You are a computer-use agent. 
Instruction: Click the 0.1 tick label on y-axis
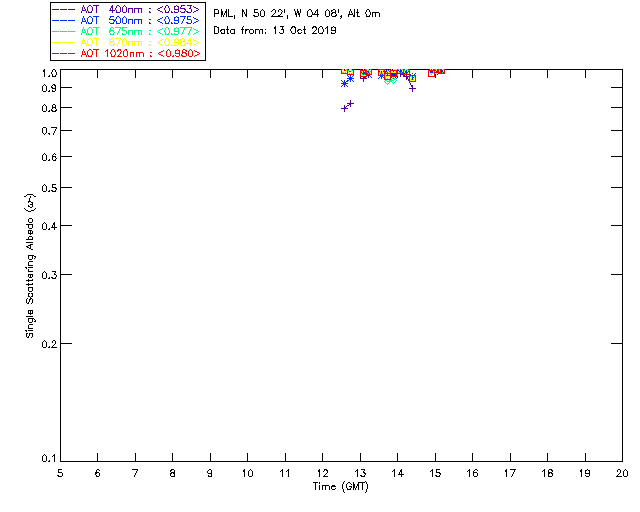pos(49,459)
